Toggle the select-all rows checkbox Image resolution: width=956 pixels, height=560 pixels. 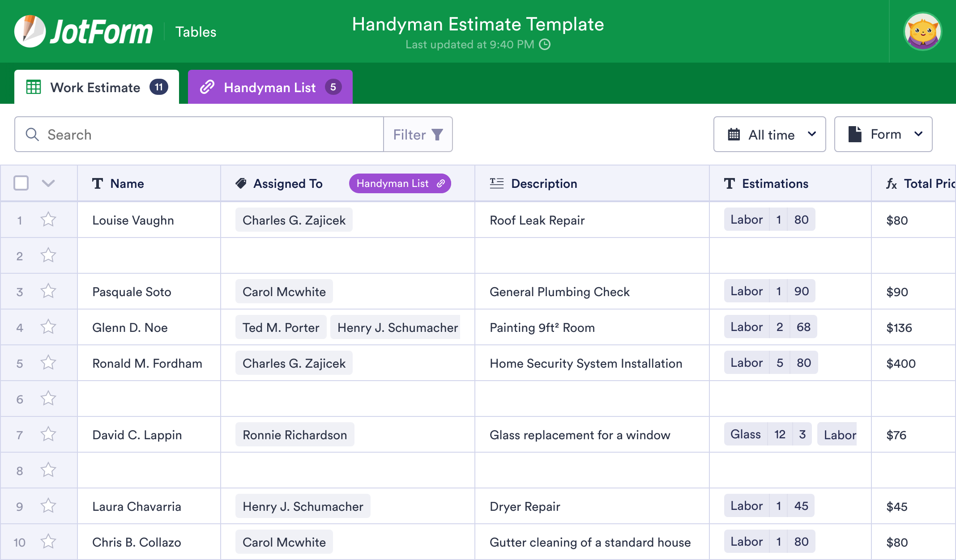[21, 183]
